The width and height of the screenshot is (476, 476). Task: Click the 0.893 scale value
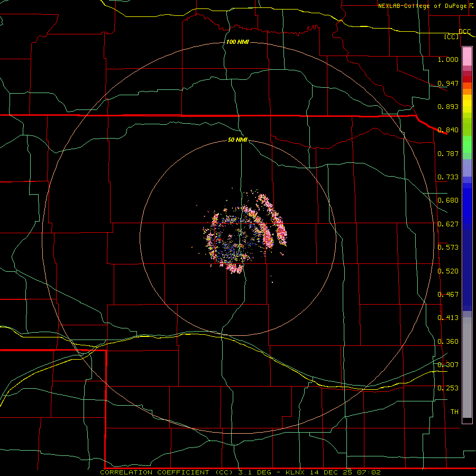[x=448, y=106]
